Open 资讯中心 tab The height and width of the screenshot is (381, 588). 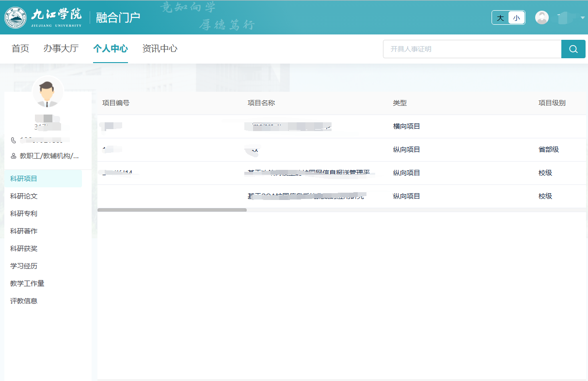159,49
